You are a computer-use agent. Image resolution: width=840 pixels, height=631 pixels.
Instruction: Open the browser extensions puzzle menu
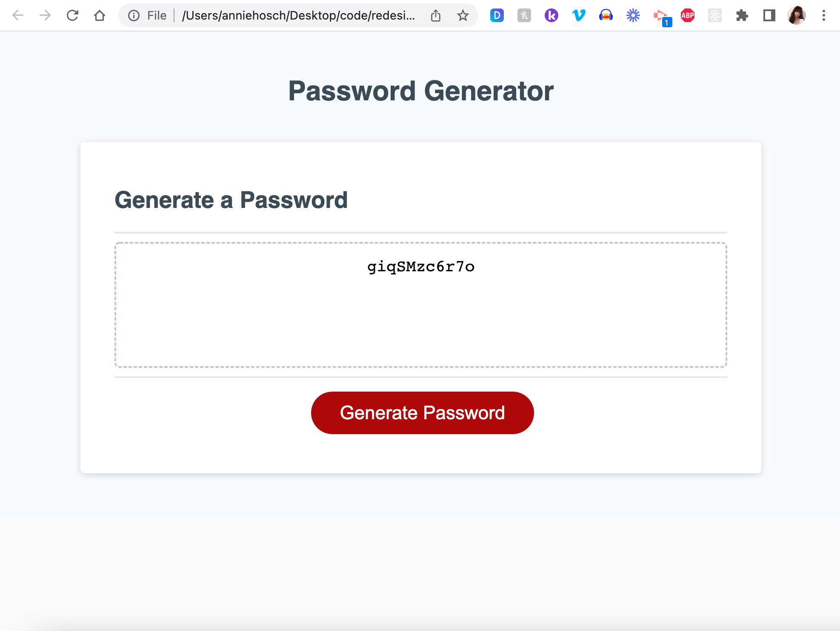[742, 15]
